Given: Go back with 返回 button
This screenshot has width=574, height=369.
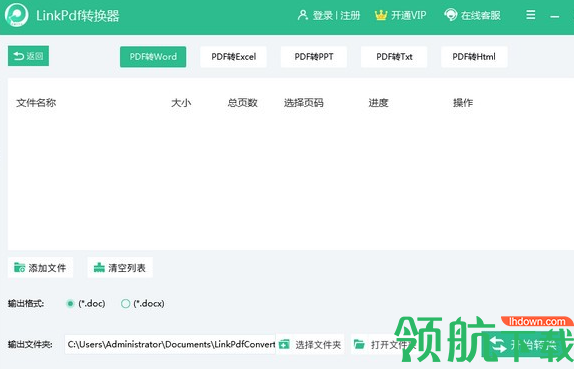Looking at the screenshot, I should (x=29, y=56).
